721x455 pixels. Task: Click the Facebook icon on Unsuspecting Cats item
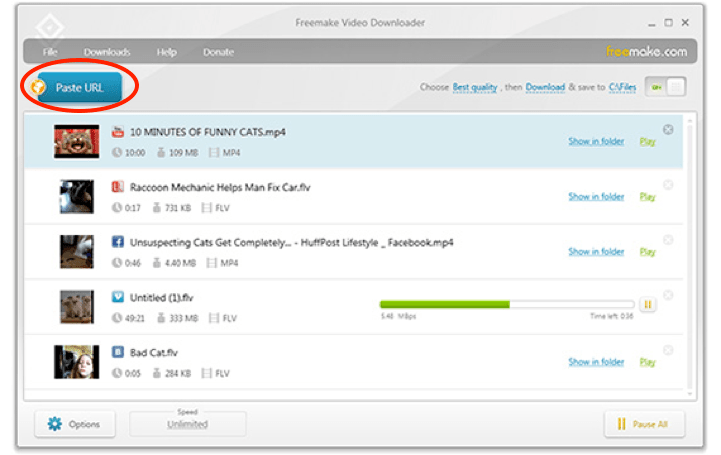(x=118, y=242)
